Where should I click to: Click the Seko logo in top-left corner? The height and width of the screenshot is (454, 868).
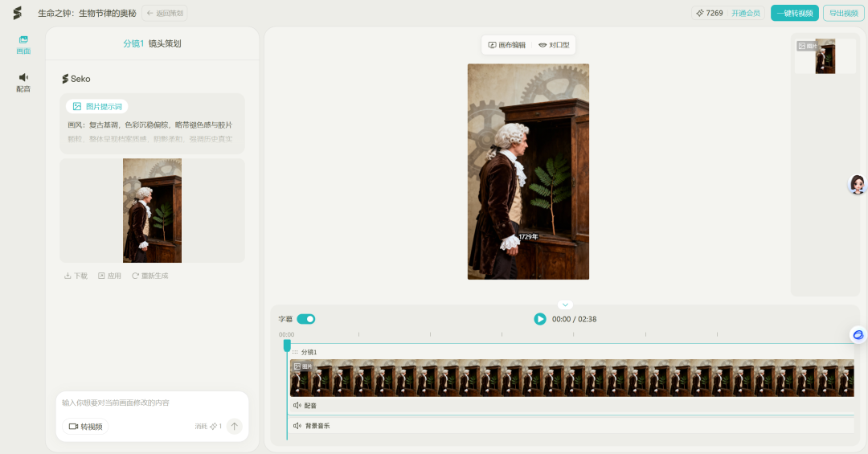(17, 13)
